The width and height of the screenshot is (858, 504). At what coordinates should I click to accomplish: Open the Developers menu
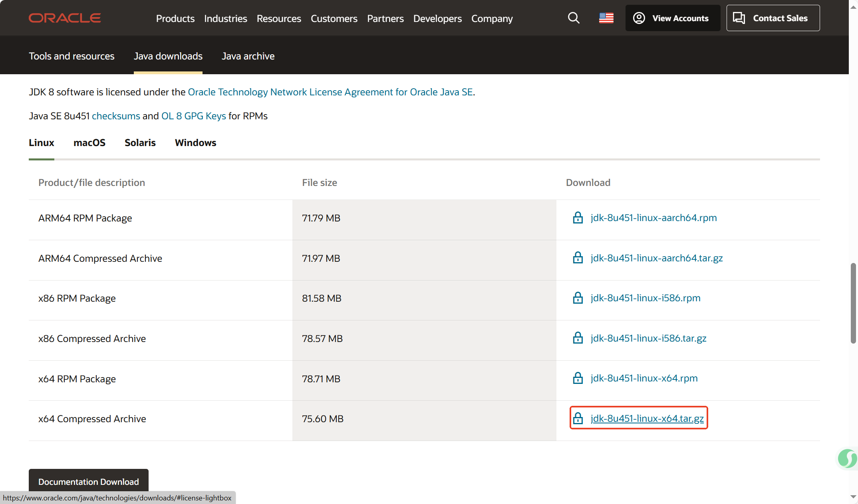[437, 18]
